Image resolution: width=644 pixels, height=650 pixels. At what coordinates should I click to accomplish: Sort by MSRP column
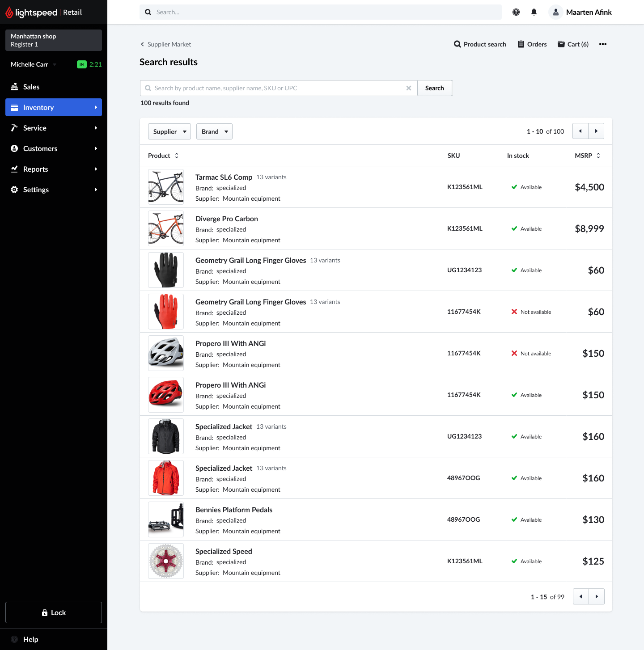[x=588, y=156]
